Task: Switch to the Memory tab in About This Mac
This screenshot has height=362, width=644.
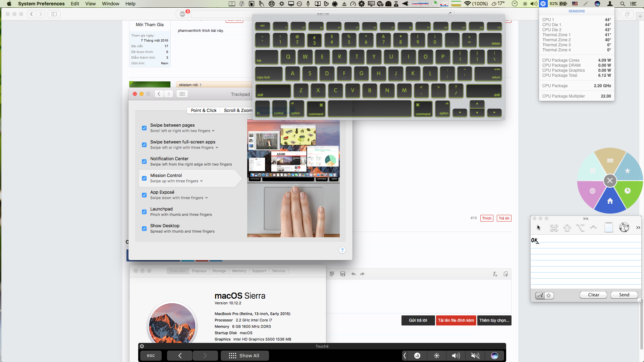Action: pyautogui.click(x=238, y=270)
